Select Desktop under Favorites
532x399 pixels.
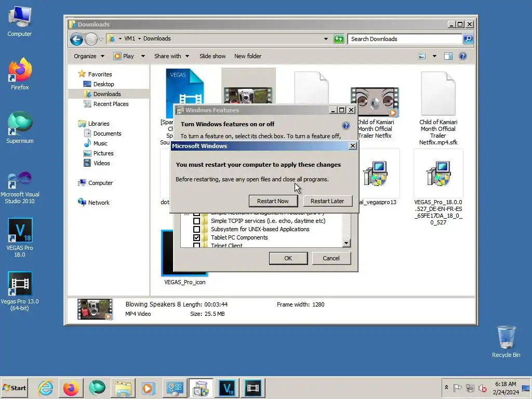click(103, 84)
